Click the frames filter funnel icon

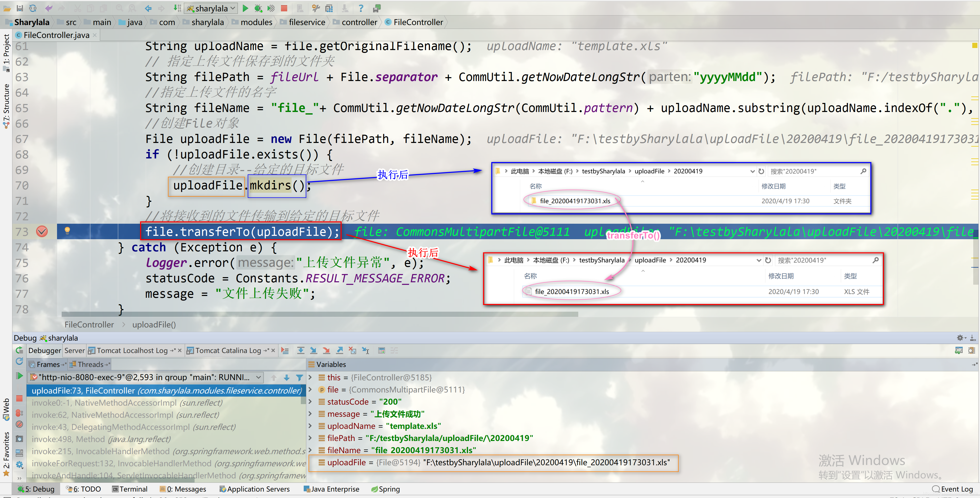pos(300,377)
